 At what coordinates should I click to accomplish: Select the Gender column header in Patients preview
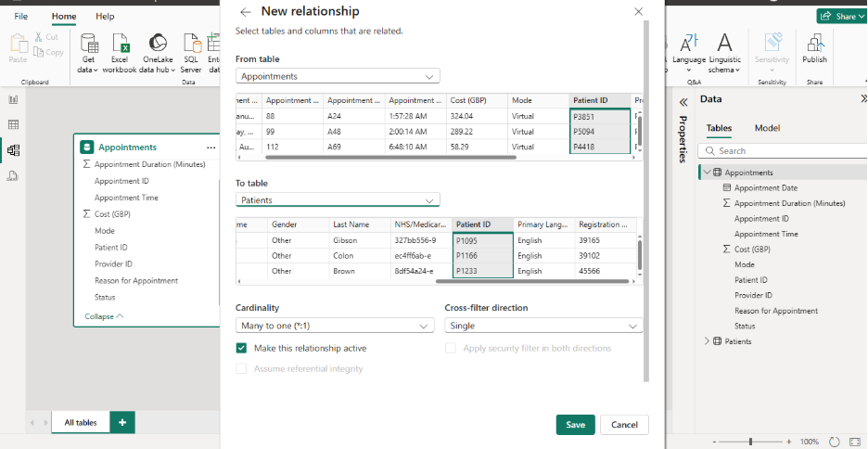click(x=299, y=224)
